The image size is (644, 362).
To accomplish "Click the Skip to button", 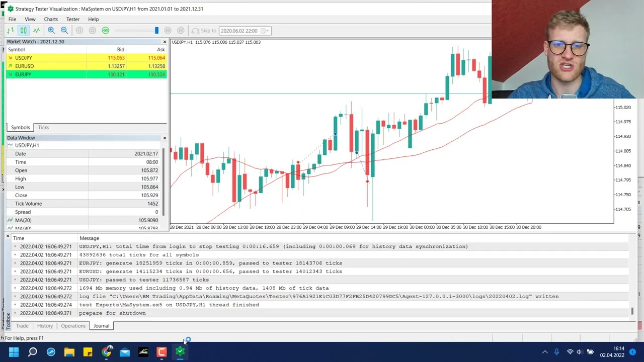I will pyautogui.click(x=204, y=31).
